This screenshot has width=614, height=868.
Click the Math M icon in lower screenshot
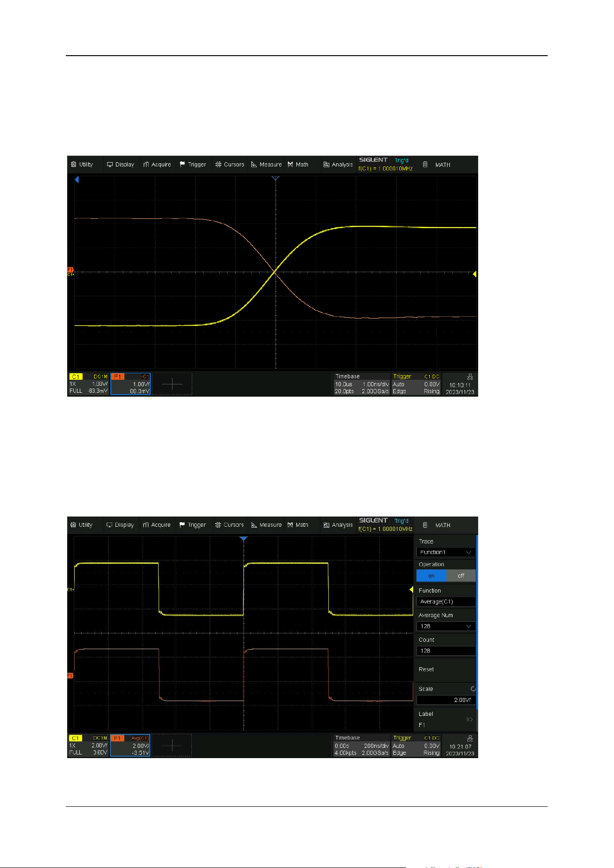pos(290,525)
